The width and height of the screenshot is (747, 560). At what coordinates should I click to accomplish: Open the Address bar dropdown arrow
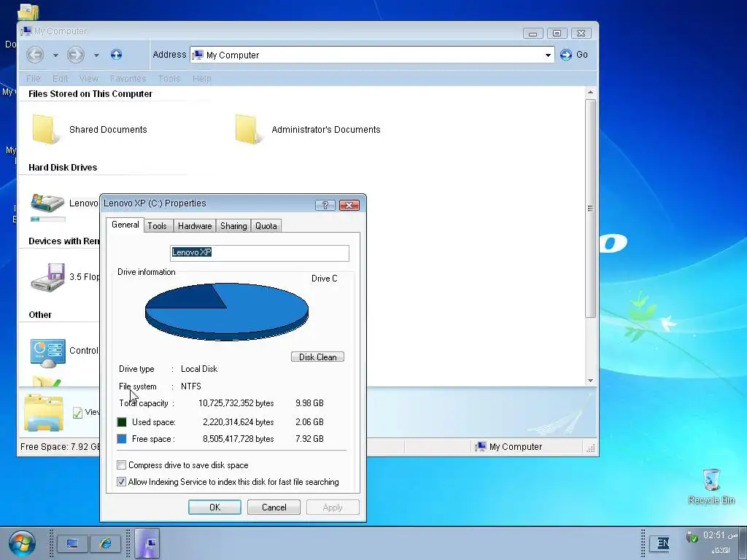(x=548, y=55)
